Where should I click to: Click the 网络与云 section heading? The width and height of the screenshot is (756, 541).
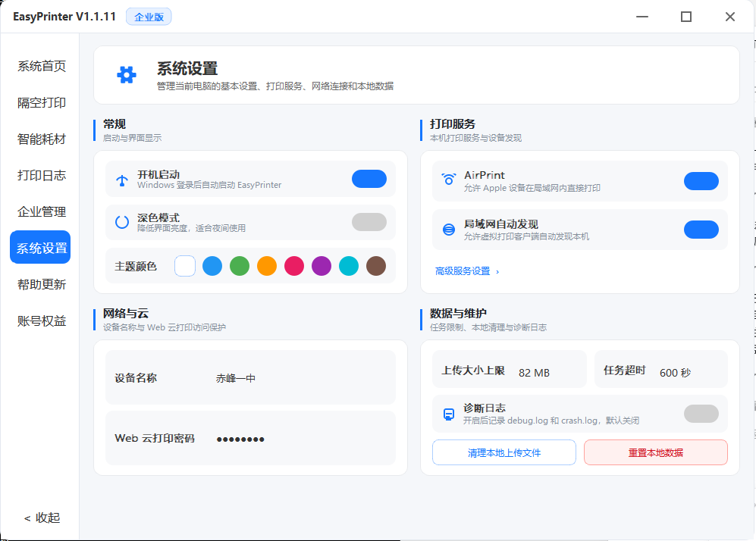point(126,313)
